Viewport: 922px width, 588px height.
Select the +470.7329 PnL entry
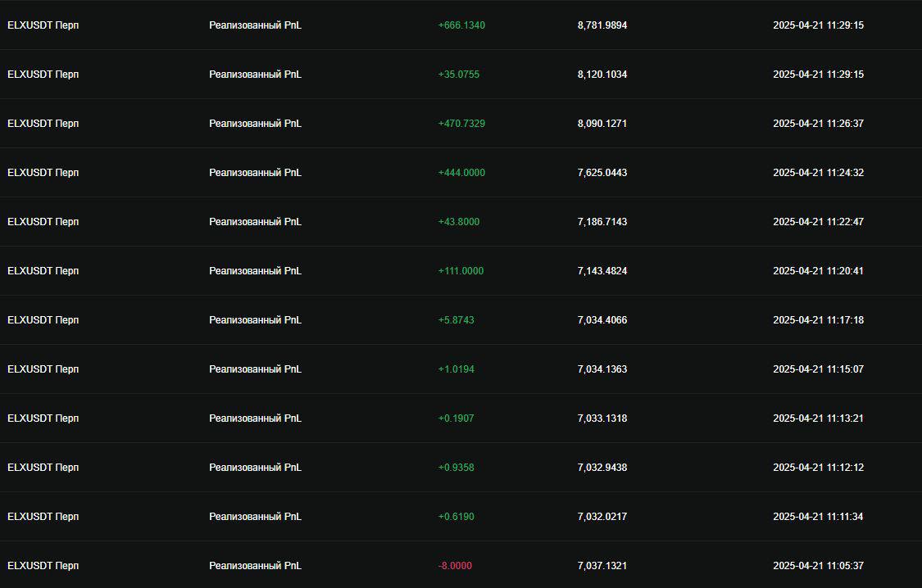pyautogui.click(x=461, y=124)
